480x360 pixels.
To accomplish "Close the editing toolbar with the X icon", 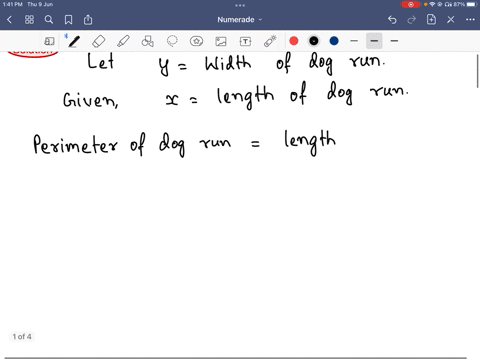I will coord(451,20).
